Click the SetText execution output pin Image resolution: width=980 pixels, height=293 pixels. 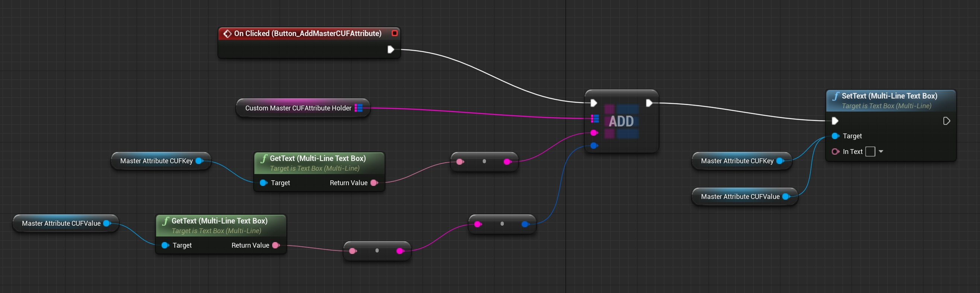click(946, 121)
